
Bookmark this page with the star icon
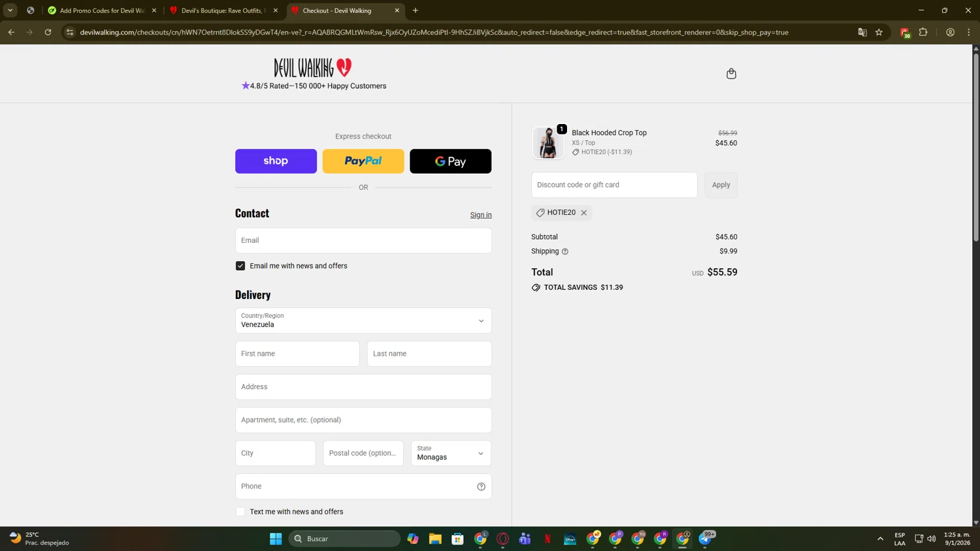[x=879, y=32]
